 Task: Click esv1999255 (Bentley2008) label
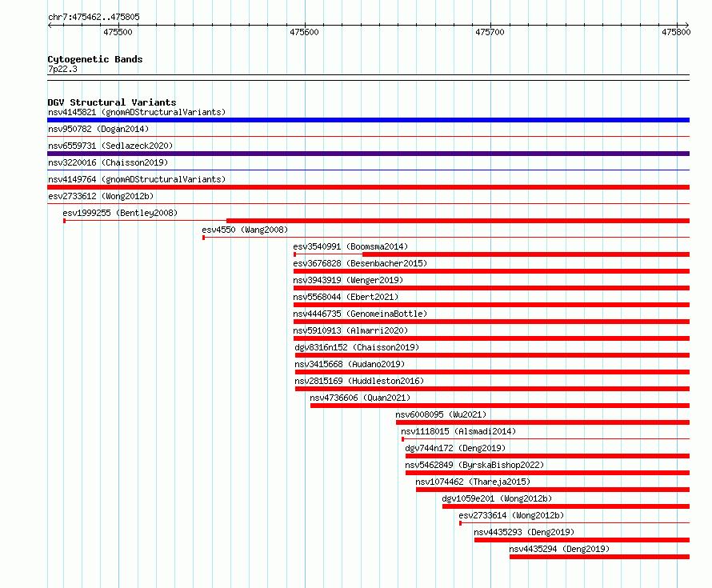coord(120,213)
